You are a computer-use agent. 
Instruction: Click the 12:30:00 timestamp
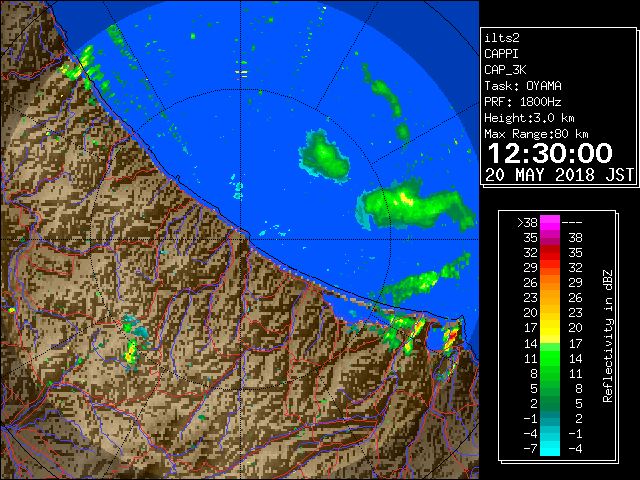tap(550, 153)
